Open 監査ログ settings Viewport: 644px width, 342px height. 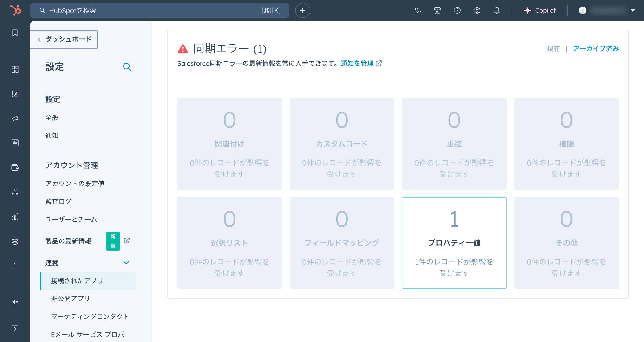click(58, 201)
